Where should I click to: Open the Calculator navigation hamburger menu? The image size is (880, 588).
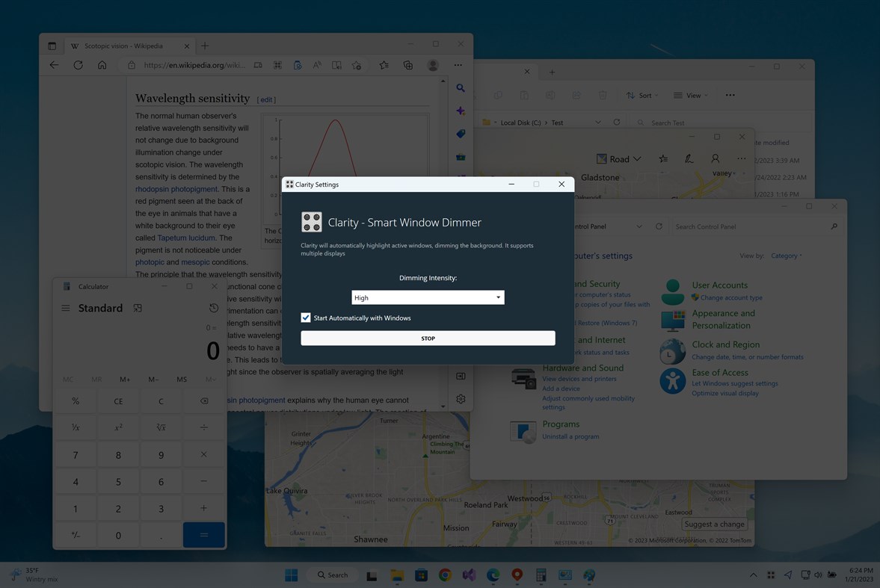tap(66, 308)
